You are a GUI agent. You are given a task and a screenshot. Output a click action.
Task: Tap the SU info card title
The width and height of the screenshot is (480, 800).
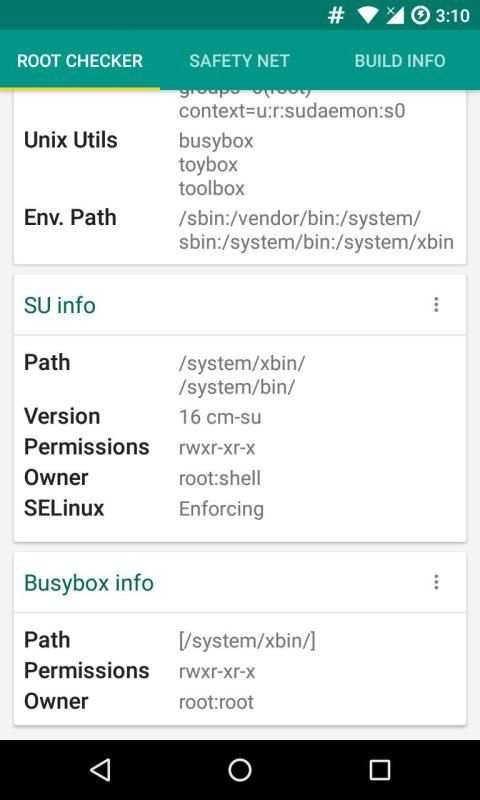click(x=60, y=305)
